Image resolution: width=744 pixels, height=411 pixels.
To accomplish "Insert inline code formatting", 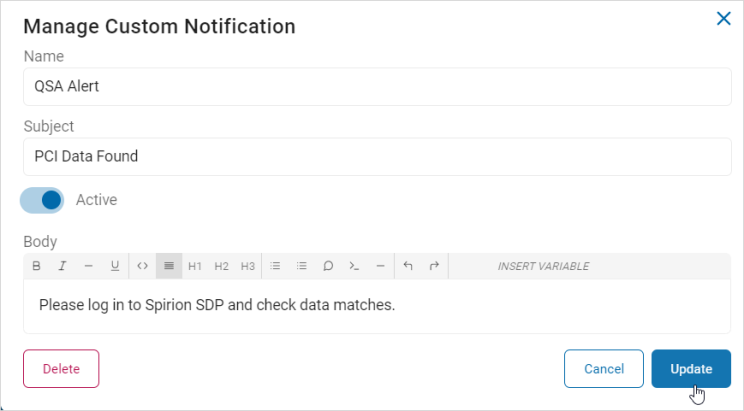I will tap(142, 266).
